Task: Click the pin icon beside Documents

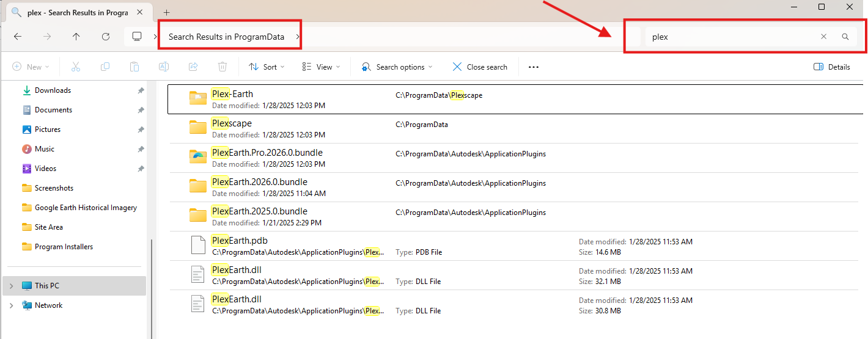Action: 141,110
